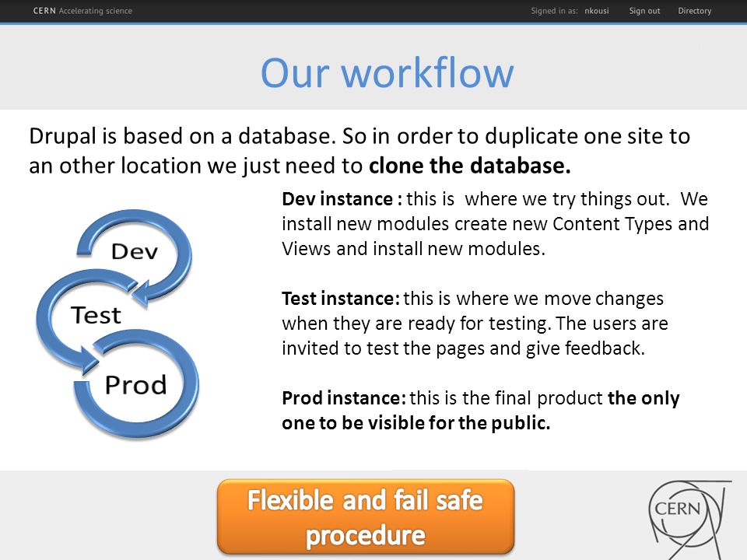The image size is (747, 560).
Task: Click 'invited to test the pages and give feedback.'
Action: click(463, 348)
